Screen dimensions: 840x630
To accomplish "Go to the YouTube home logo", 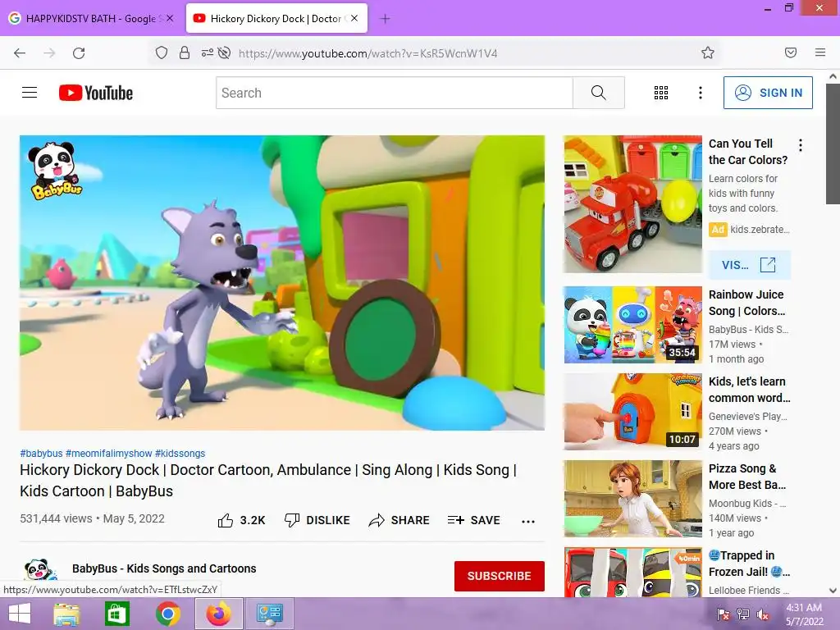I will 96,93.
